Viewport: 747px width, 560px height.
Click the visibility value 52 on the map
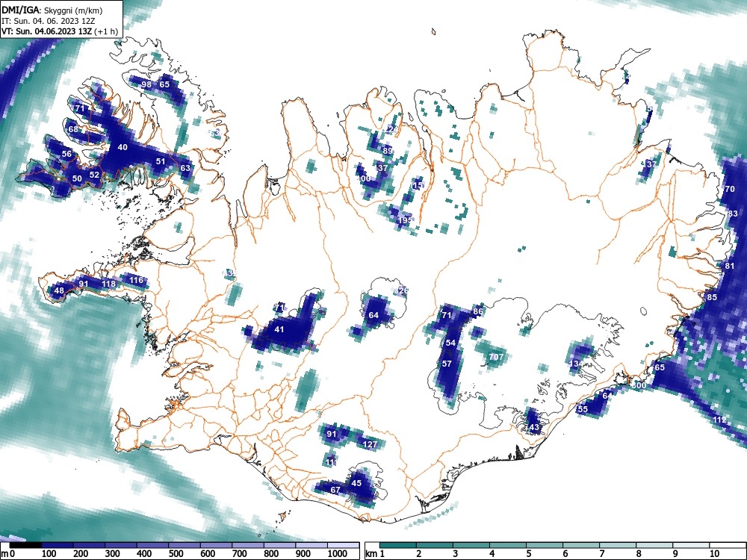(x=94, y=175)
